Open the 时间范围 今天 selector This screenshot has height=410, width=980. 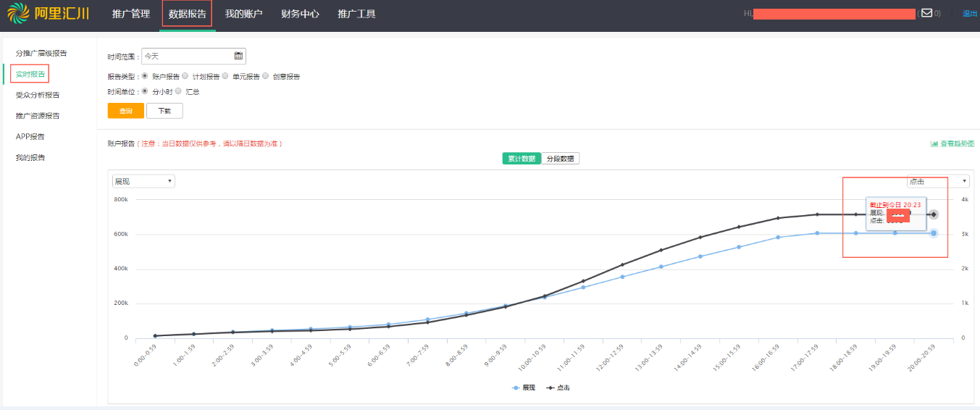pos(193,56)
